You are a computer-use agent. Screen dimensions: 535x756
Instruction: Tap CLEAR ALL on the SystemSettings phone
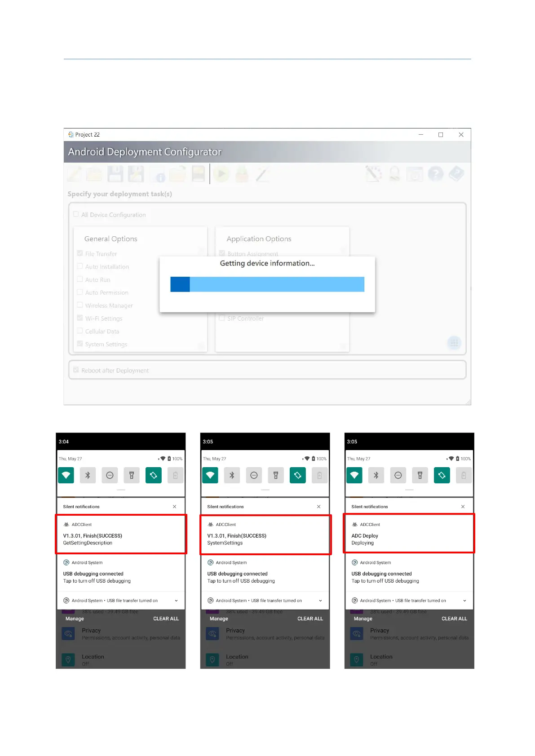310,619
